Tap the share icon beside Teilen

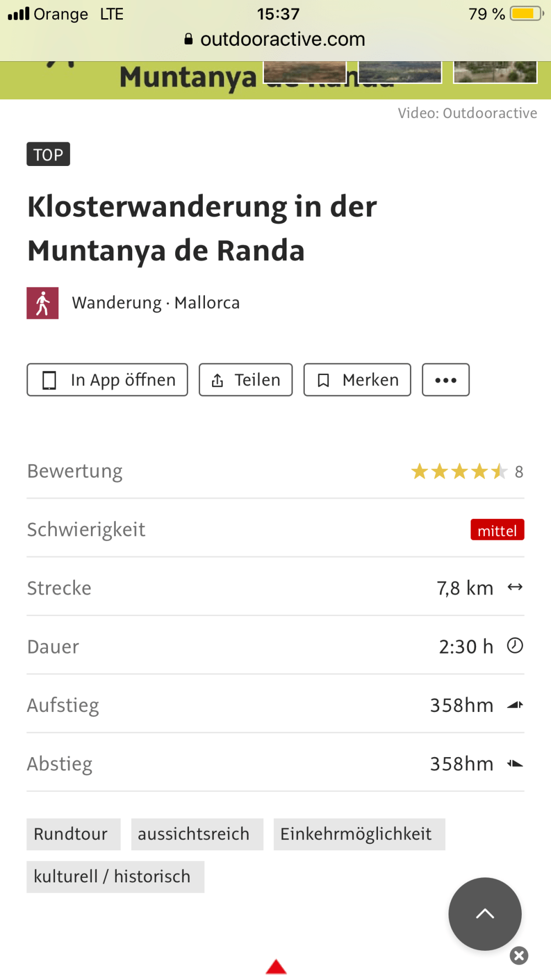(218, 380)
